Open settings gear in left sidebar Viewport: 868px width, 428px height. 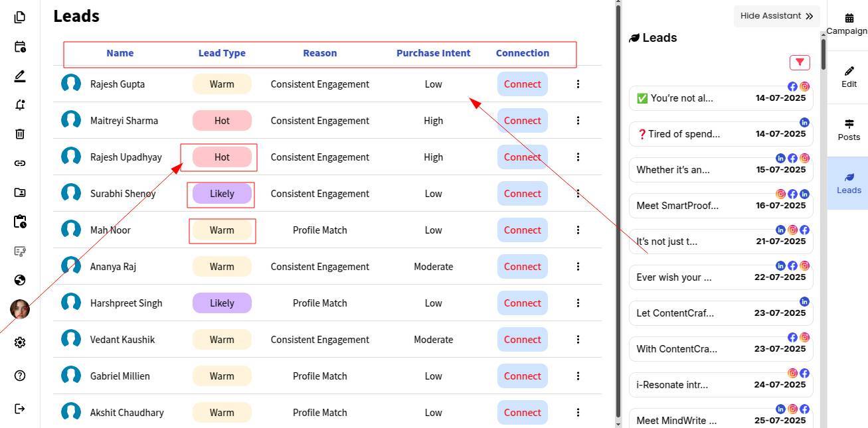click(20, 342)
